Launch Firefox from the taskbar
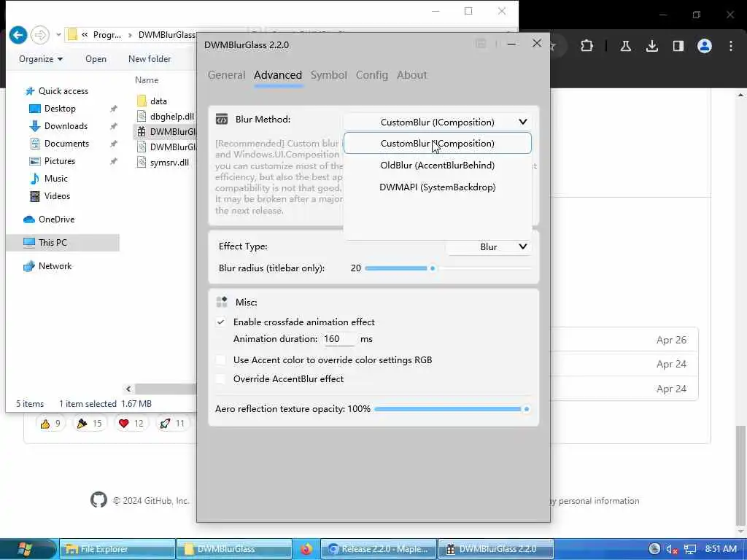 (306, 549)
